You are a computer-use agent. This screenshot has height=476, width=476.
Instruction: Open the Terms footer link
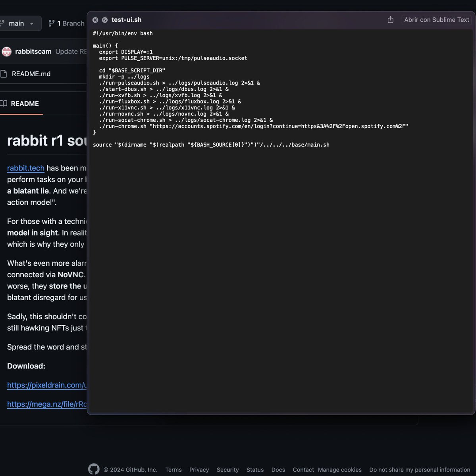tap(173, 470)
